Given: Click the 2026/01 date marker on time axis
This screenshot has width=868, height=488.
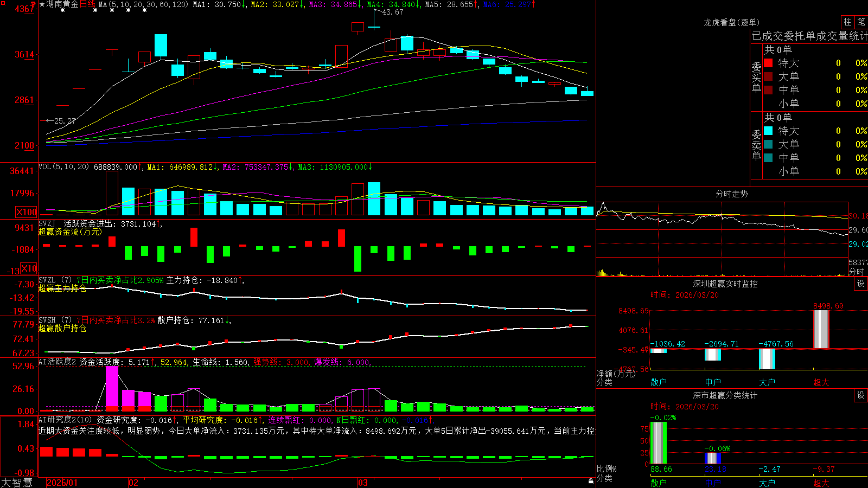Looking at the screenshot, I should pos(62,483).
